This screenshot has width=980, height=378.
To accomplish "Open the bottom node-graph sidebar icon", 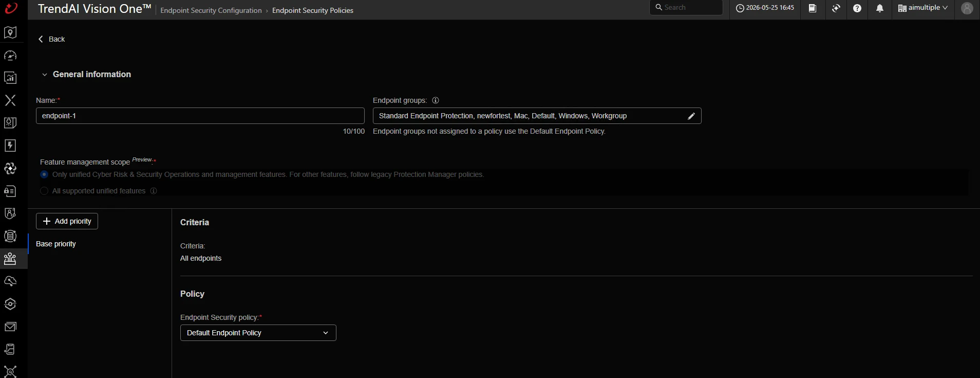I will 10,371.
